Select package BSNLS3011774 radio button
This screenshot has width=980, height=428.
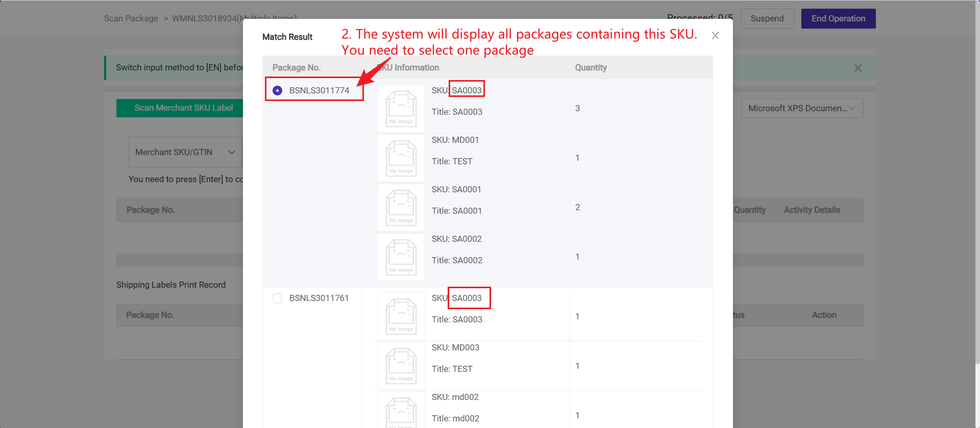(278, 90)
